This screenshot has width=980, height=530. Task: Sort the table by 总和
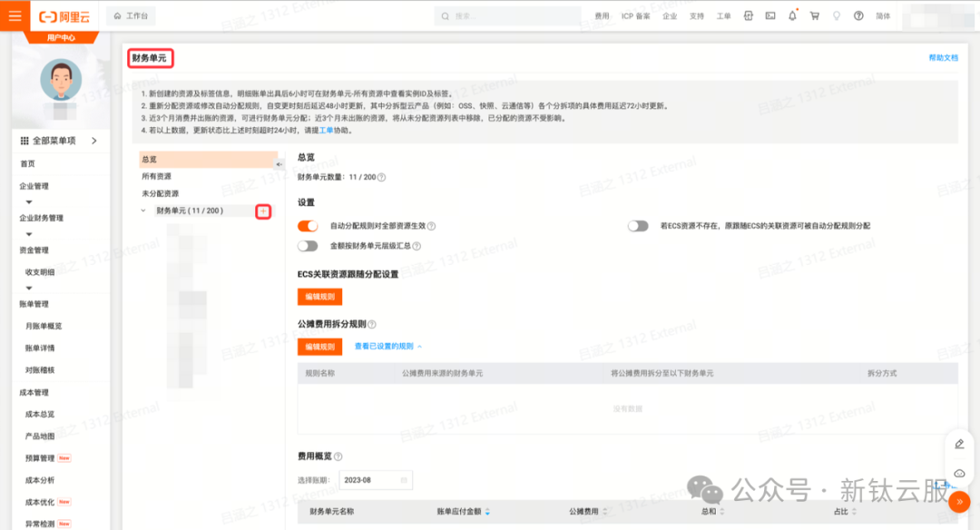[x=722, y=512]
